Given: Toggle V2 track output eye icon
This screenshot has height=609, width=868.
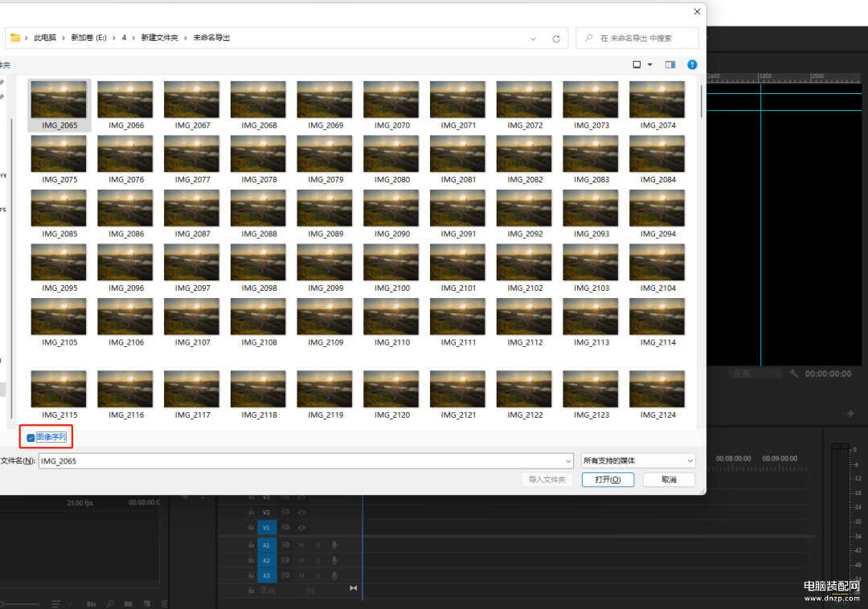Looking at the screenshot, I should pyautogui.click(x=301, y=513).
